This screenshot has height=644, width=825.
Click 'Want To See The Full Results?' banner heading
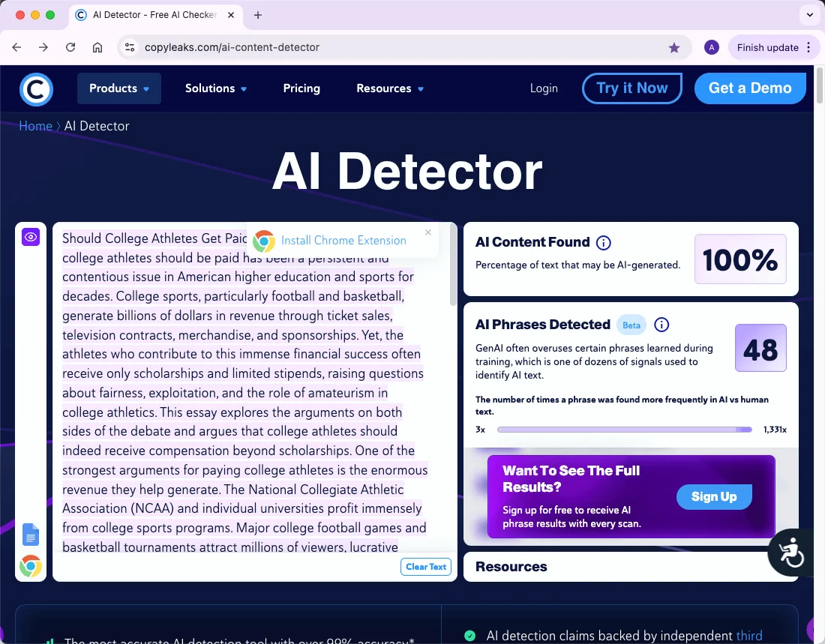pos(571,479)
